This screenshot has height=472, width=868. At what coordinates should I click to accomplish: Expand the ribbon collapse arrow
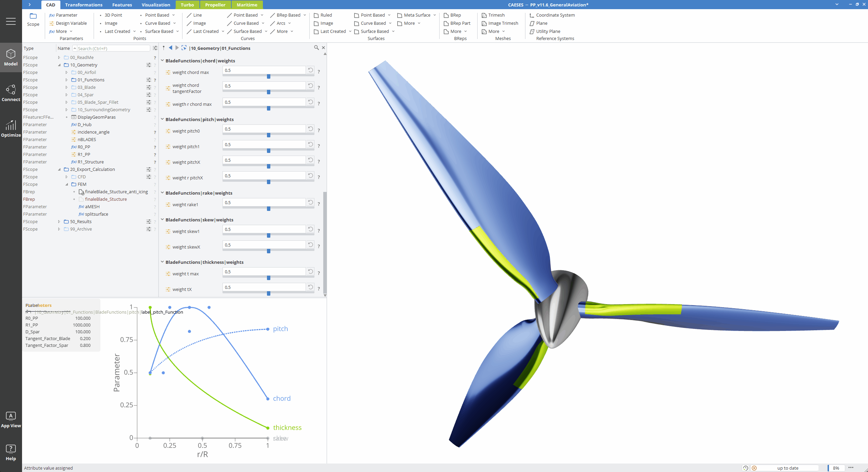(x=30, y=4)
